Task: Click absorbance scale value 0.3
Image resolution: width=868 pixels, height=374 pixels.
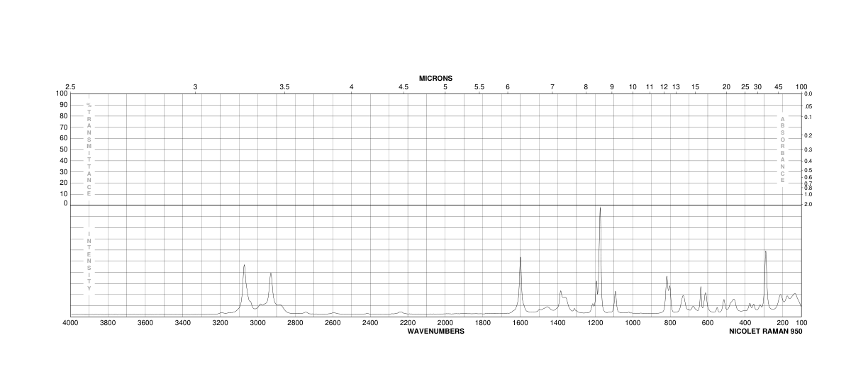Action: (808, 149)
